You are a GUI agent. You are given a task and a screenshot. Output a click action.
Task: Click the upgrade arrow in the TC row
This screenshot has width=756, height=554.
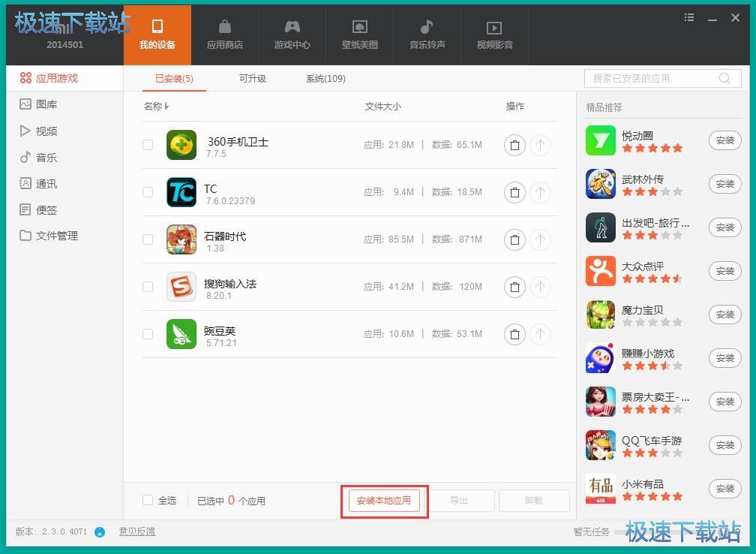540,192
